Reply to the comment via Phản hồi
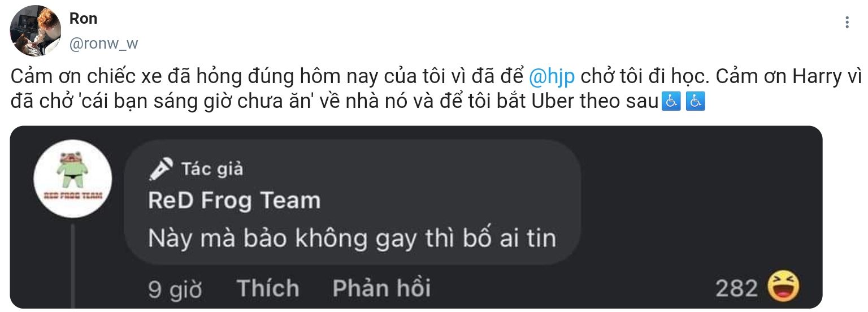Viewport: 868px width, 312px height. (x=381, y=288)
